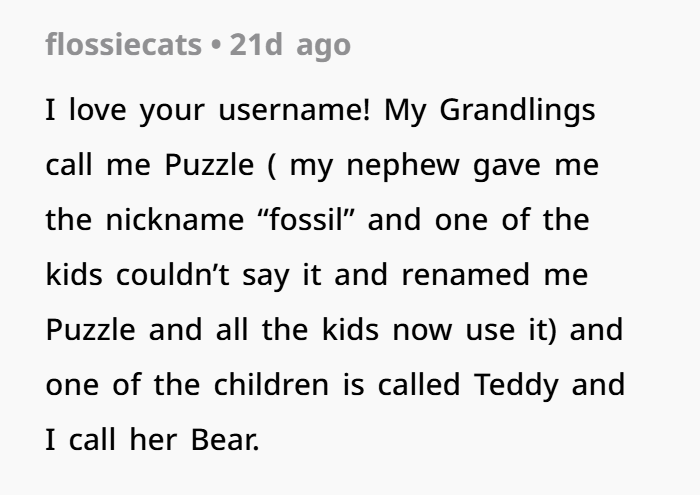Click the opening parenthesis after Puzzle
The width and height of the screenshot is (700, 495).
click(x=271, y=166)
